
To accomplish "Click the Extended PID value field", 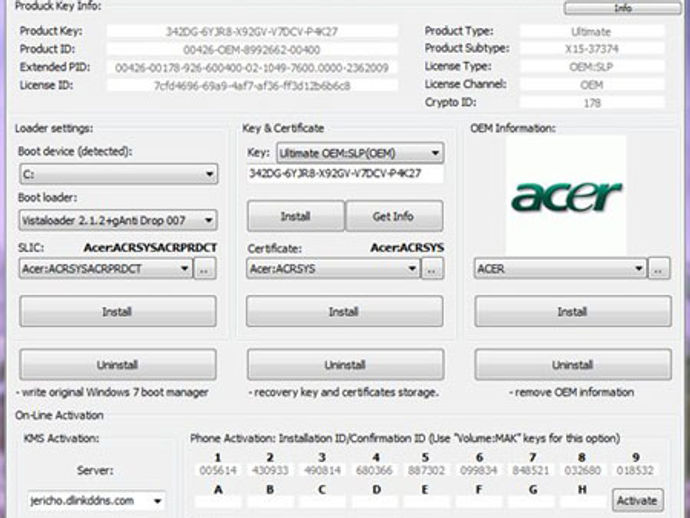I will (252, 68).
